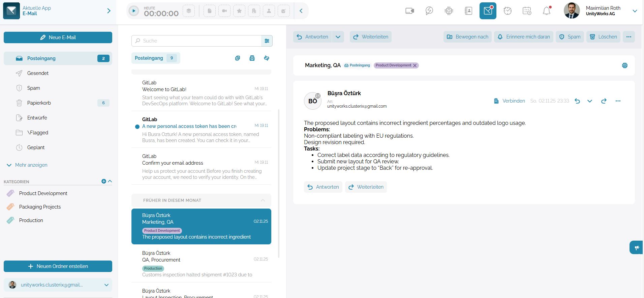Image resolution: width=644 pixels, height=298 pixels.
Task: Expand Mehr anzeigen in folder list
Action: tap(27, 165)
